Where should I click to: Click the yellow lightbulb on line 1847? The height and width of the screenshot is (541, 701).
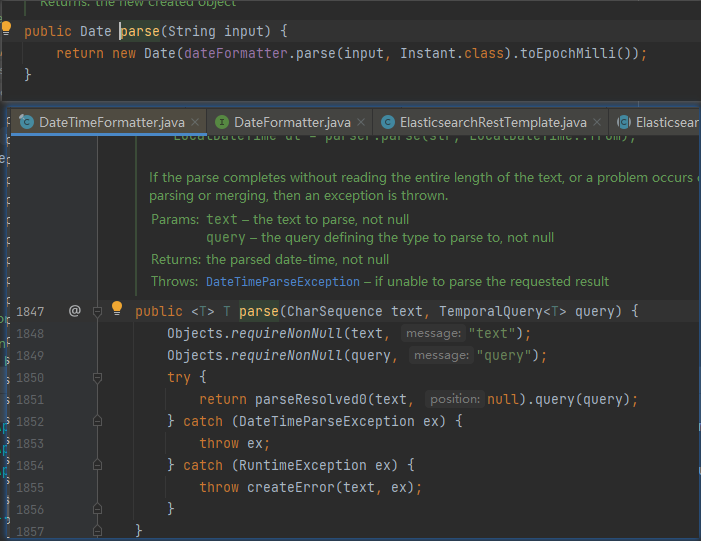[x=117, y=308]
